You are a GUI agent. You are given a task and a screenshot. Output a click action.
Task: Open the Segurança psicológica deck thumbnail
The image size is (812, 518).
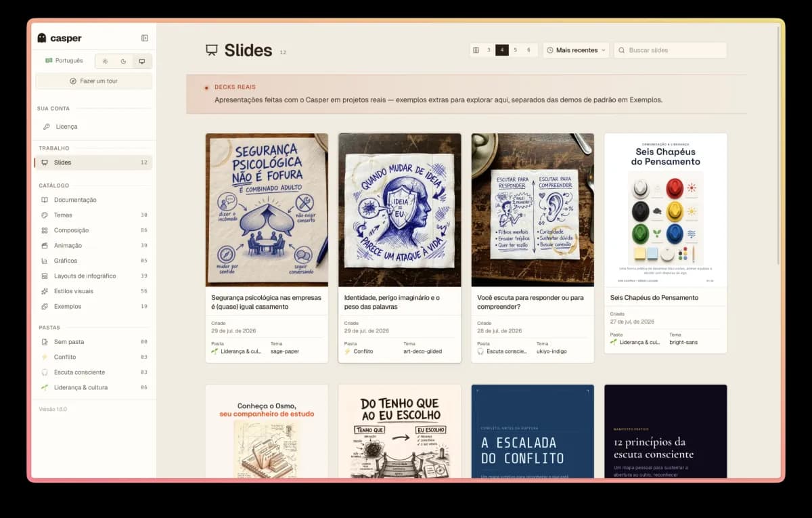point(267,210)
